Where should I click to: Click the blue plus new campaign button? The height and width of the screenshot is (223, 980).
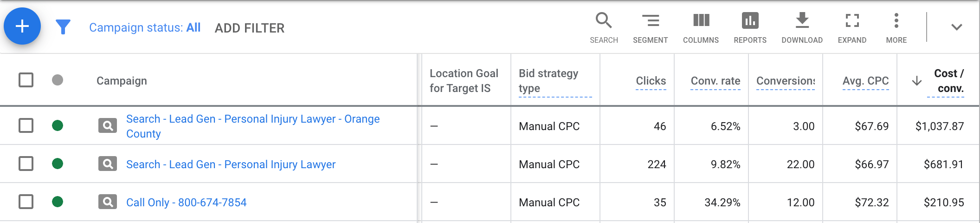coord(22,26)
